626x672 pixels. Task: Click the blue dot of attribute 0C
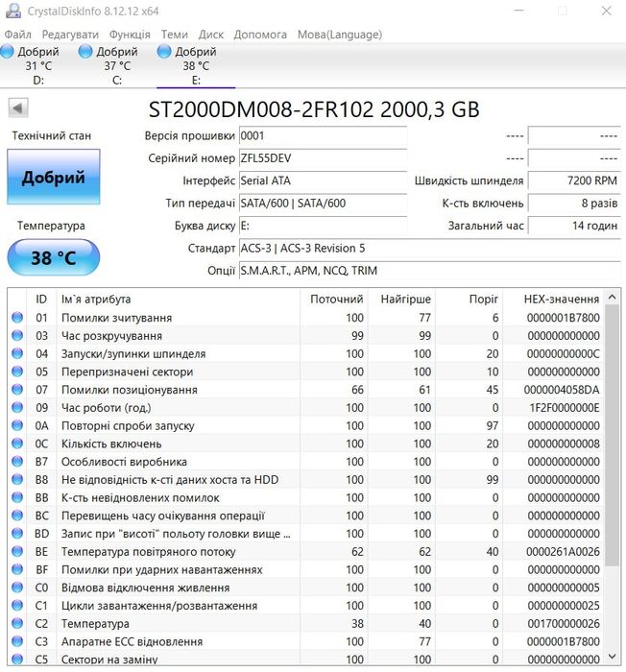17,444
